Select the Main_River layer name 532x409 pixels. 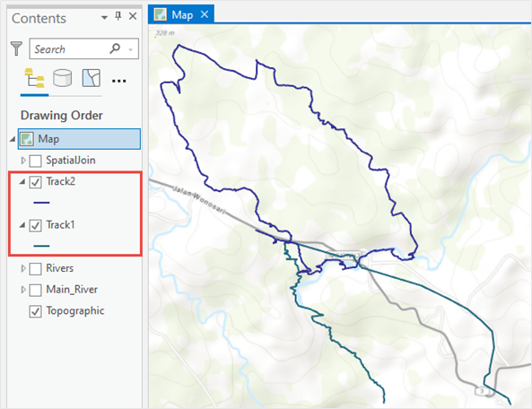[x=72, y=290]
